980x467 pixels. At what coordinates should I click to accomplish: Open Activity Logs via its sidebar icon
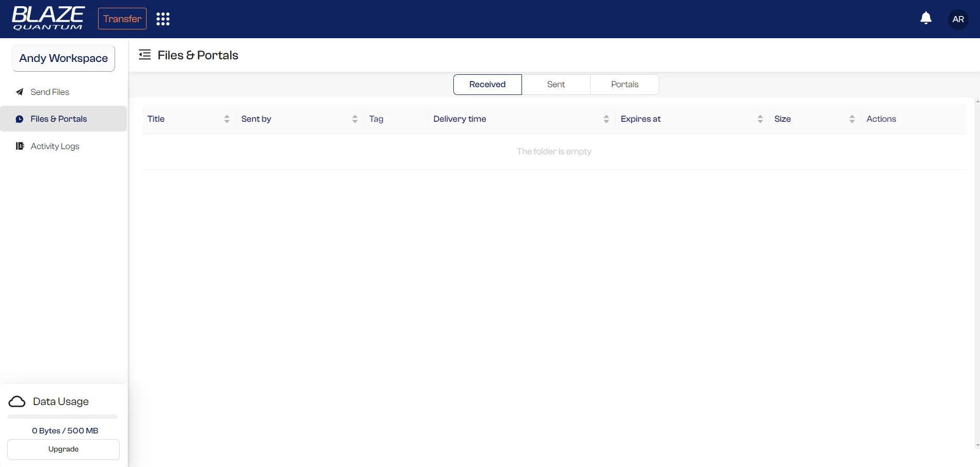pyautogui.click(x=19, y=146)
